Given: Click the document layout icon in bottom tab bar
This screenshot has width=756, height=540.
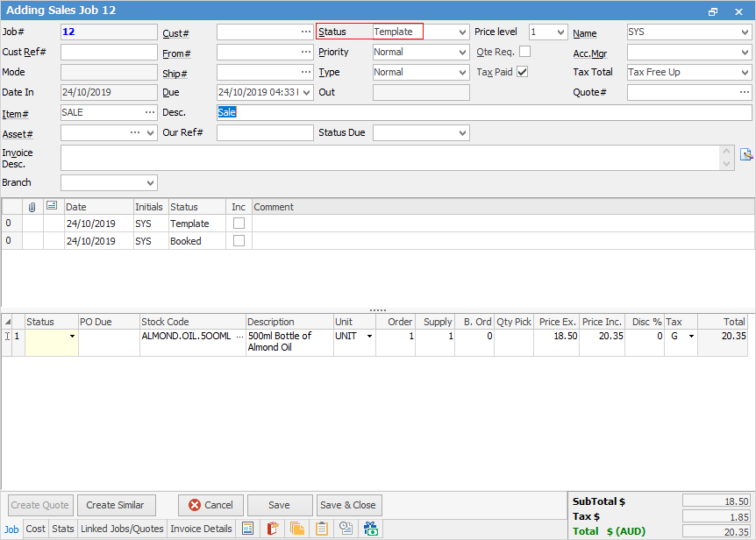Looking at the screenshot, I should pos(248,529).
